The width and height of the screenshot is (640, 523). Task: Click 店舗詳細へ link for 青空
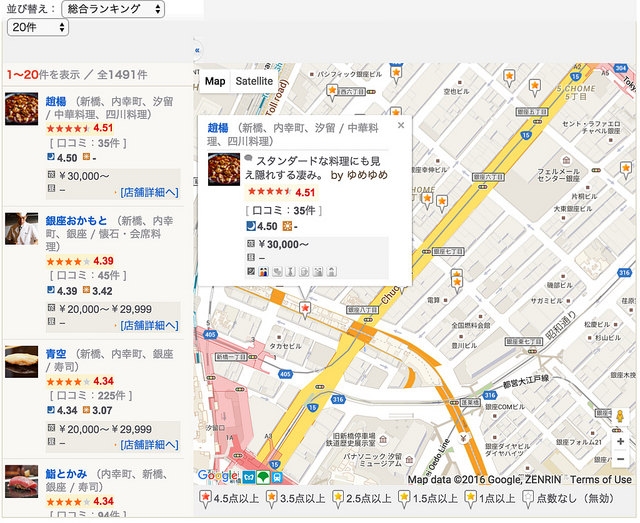coord(149,445)
